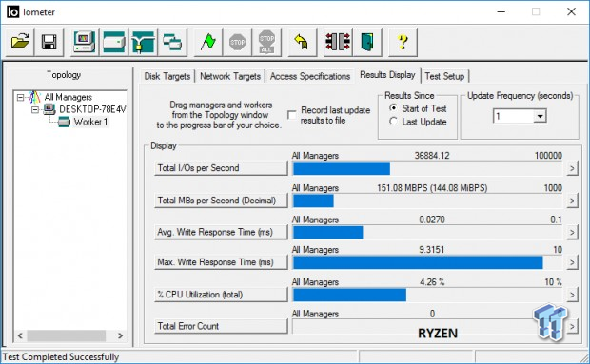
Task: Stop All tests icon
Action: point(266,42)
